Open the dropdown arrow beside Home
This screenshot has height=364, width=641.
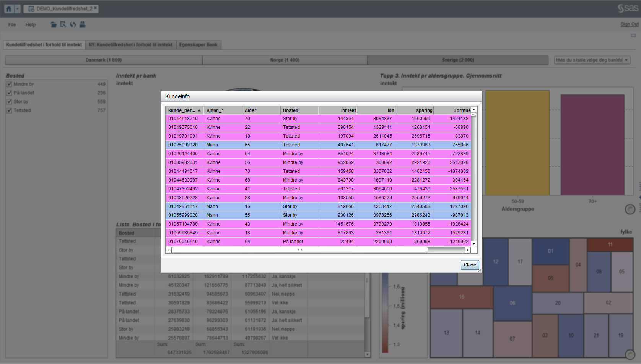tap(18, 9)
